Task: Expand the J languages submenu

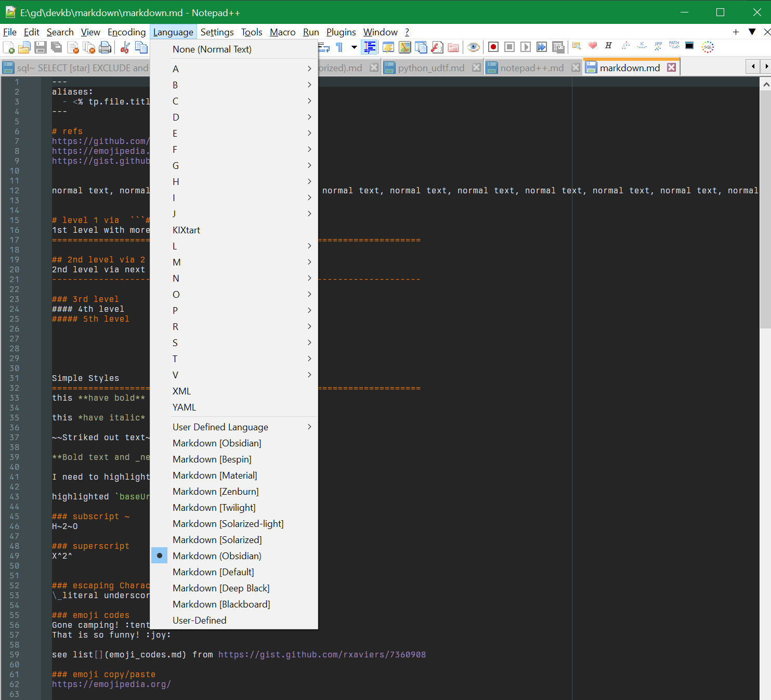Action: pyautogui.click(x=234, y=214)
